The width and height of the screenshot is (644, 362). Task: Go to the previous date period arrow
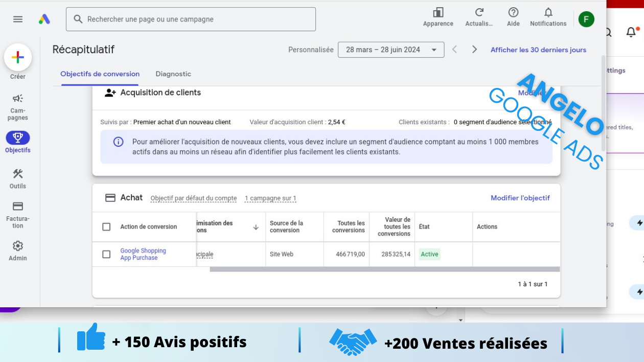pyautogui.click(x=454, y=50)
